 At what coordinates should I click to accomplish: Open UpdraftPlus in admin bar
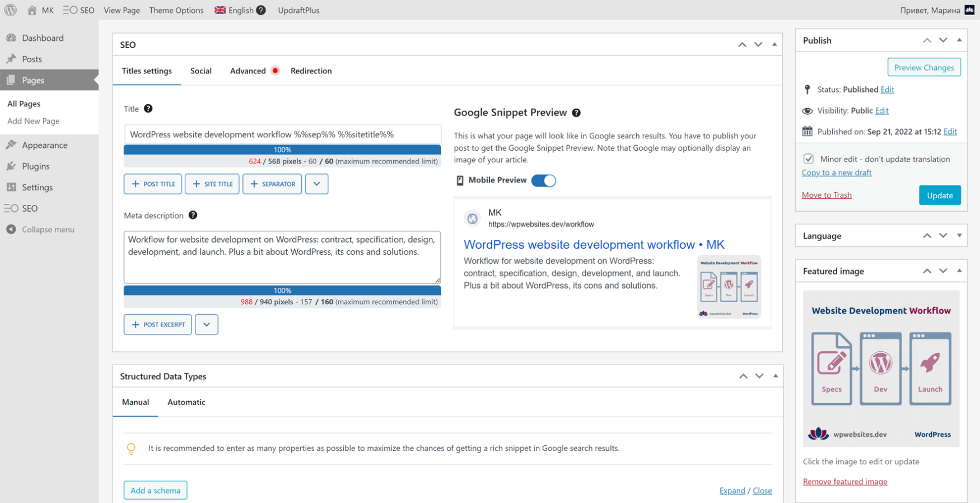[x=298, y=10]
